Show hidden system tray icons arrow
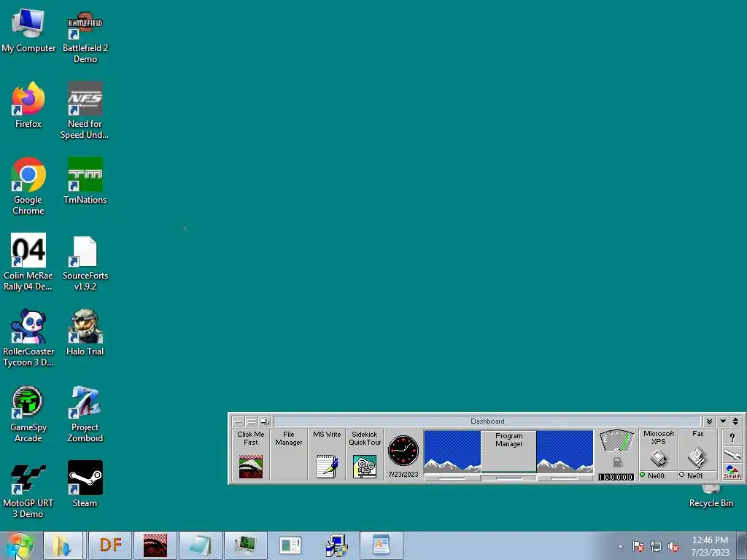Screen dimensions: 747x560 tap(620, 546)
